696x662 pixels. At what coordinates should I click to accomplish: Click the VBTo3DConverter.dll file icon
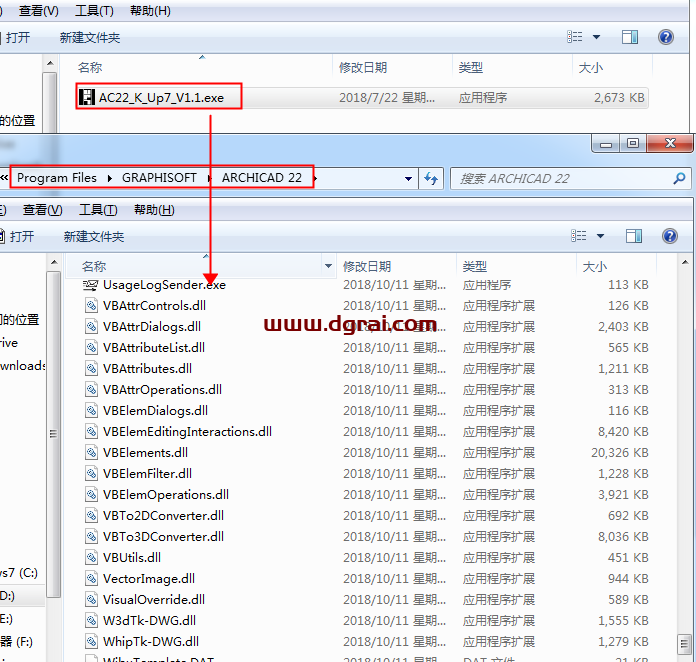(x=91, y=536)
